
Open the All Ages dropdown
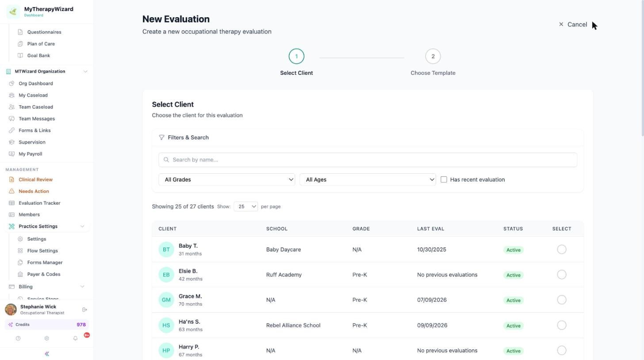(x=368, y=180)
